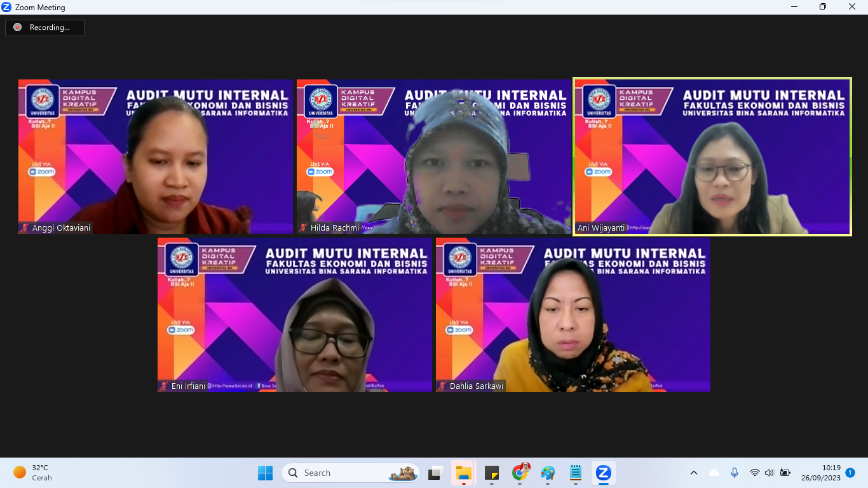Screen dimensions: 868x488
Task: Open Notepad from the taskbar
Action: pyautogui.click(x=576, y=473)
